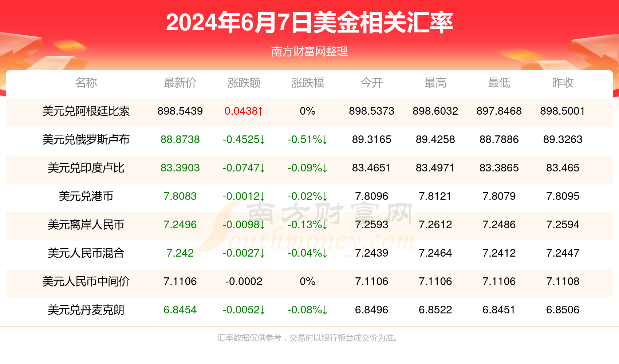Click the disclaimer 汇率数据仅供参考
Screen dimensions: 619x364
(249, 338)
